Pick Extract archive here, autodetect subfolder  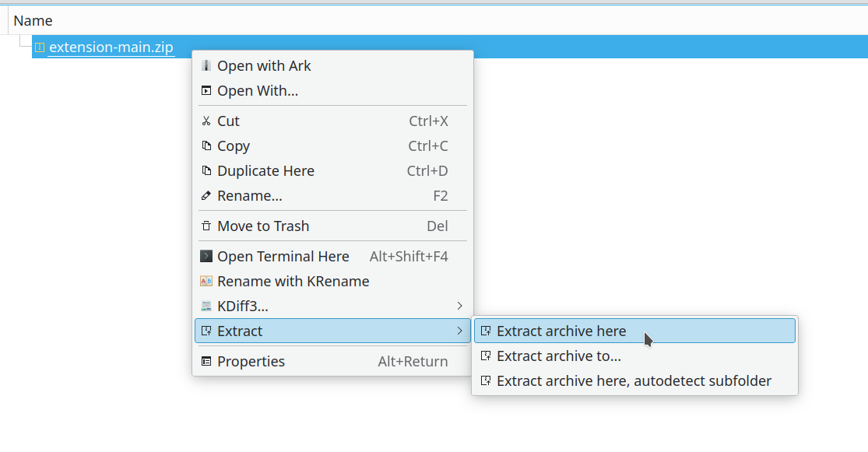(x=634, y=381)
